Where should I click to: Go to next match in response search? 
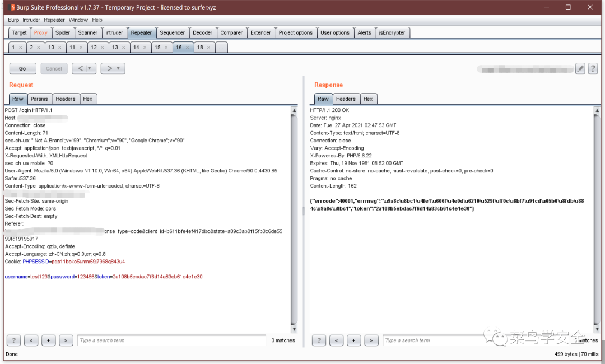click(x=371, y=340)
